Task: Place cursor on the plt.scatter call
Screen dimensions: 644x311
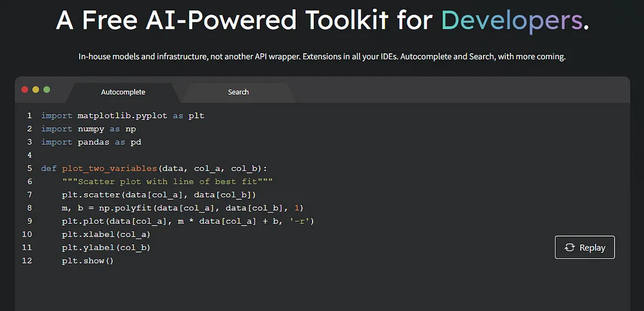Action: click(159, 194)
